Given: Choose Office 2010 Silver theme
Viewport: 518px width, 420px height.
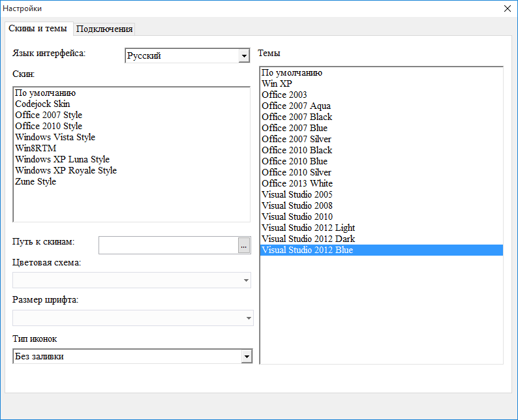Looking at the screenshot, I should click(296, 172).
